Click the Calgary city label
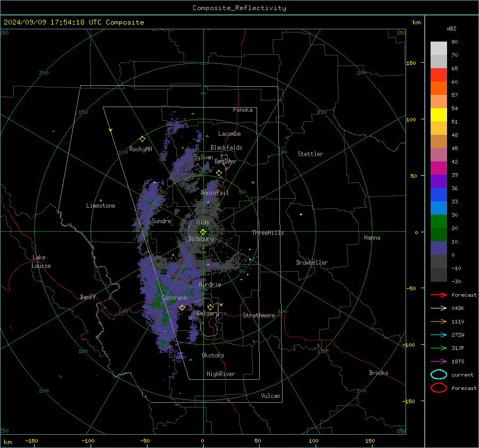 208,313
